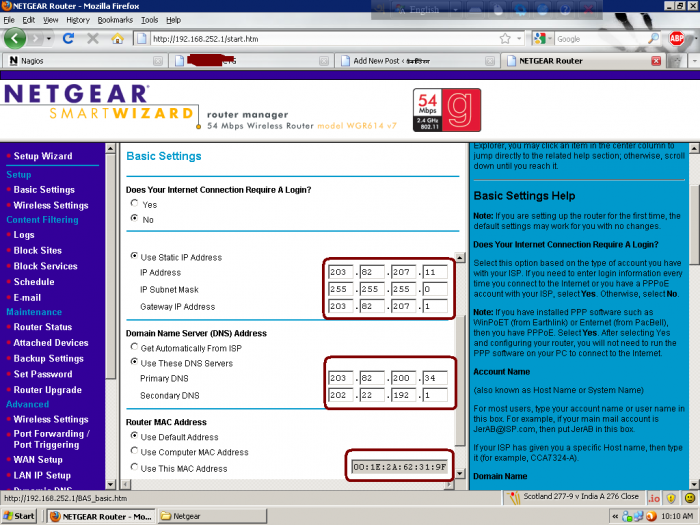Select Use Computer MAC Address
The image size is (700, 525).
click(x=134, y=451)
